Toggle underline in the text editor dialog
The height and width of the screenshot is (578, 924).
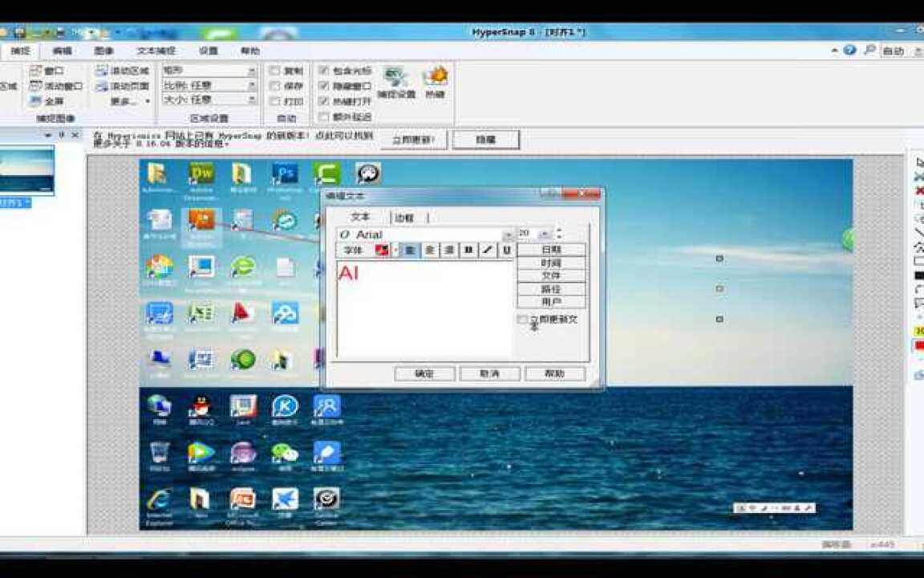(507, 250)
